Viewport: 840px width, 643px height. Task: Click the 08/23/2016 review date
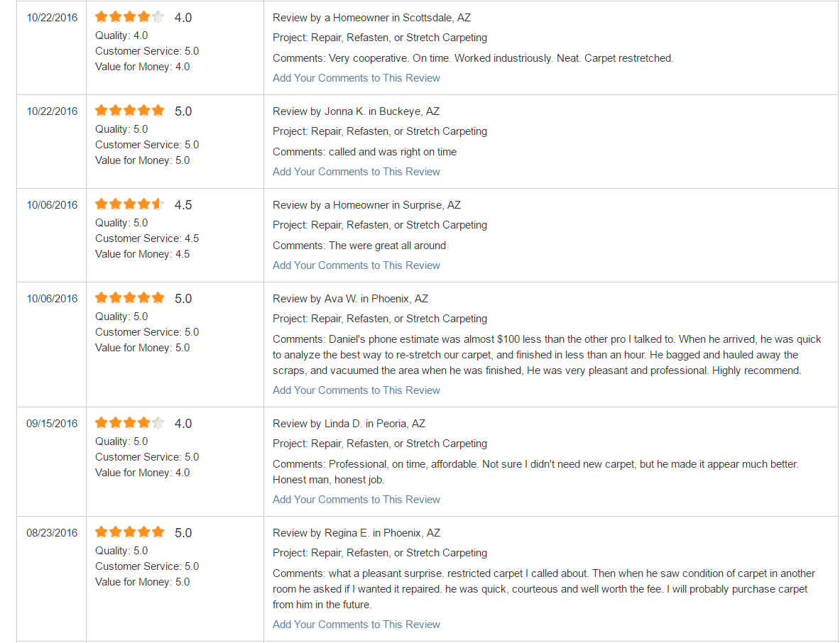tap(52, 533)
